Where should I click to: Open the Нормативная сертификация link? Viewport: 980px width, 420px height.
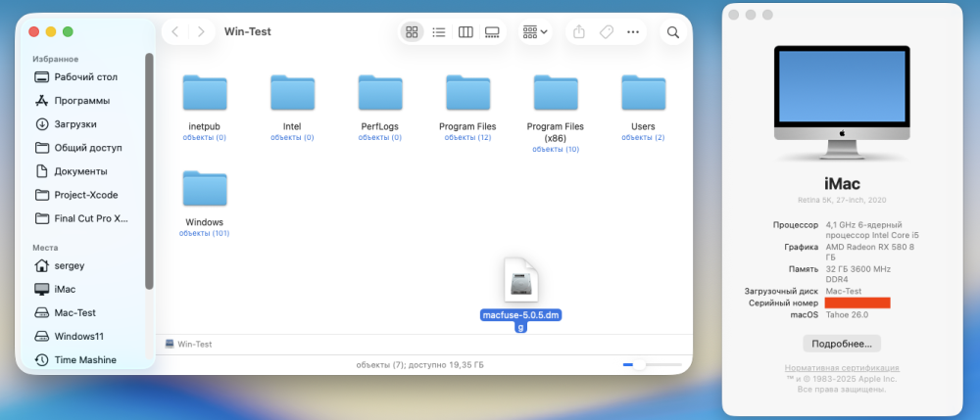point(842,368)
